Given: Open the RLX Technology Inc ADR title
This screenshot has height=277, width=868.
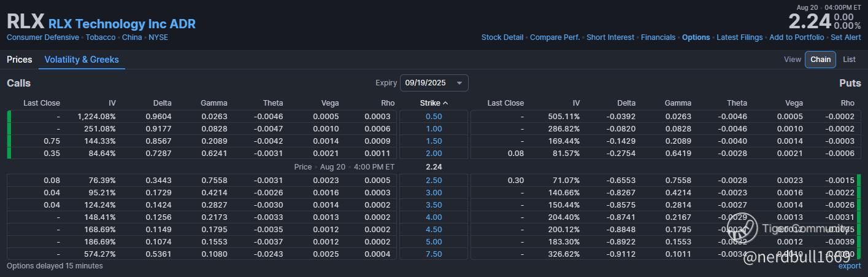Looking at the screenshot, I should [x=121, y=25].
